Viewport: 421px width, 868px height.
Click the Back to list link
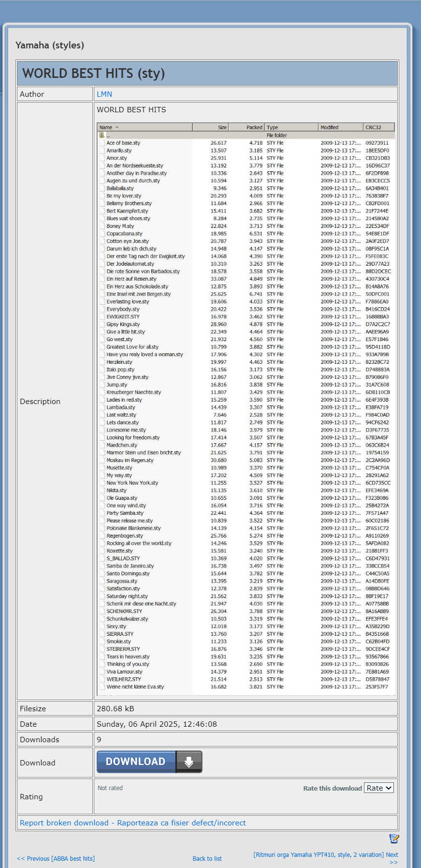coord(207,858)
